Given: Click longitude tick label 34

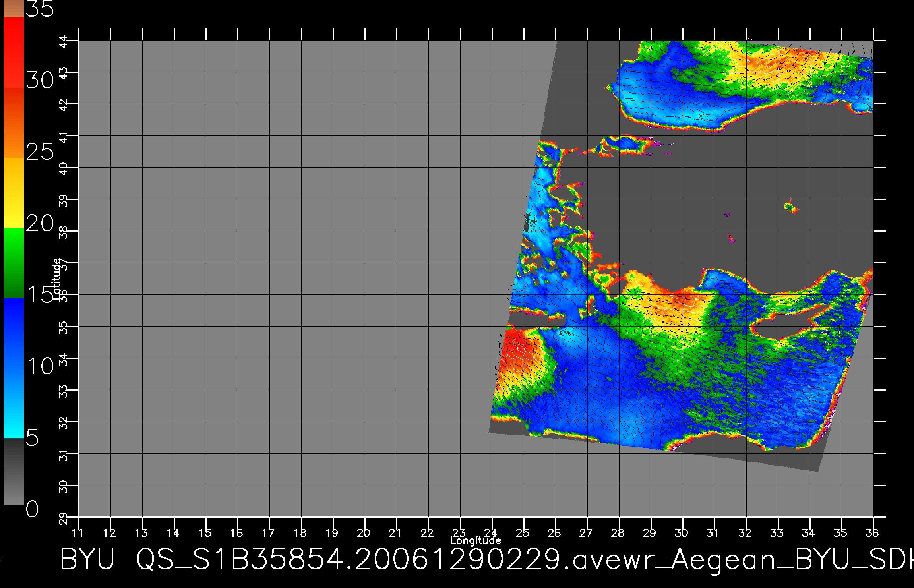Looking at the screenshot, I should [809, 533].
